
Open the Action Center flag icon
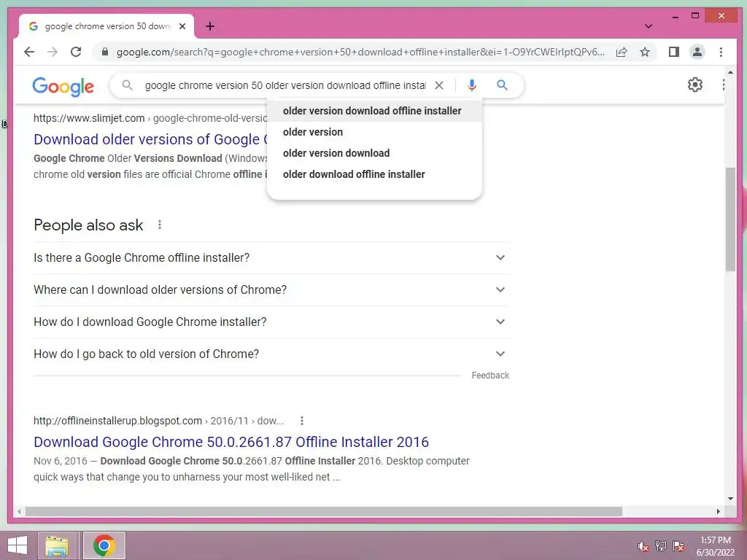678,546
